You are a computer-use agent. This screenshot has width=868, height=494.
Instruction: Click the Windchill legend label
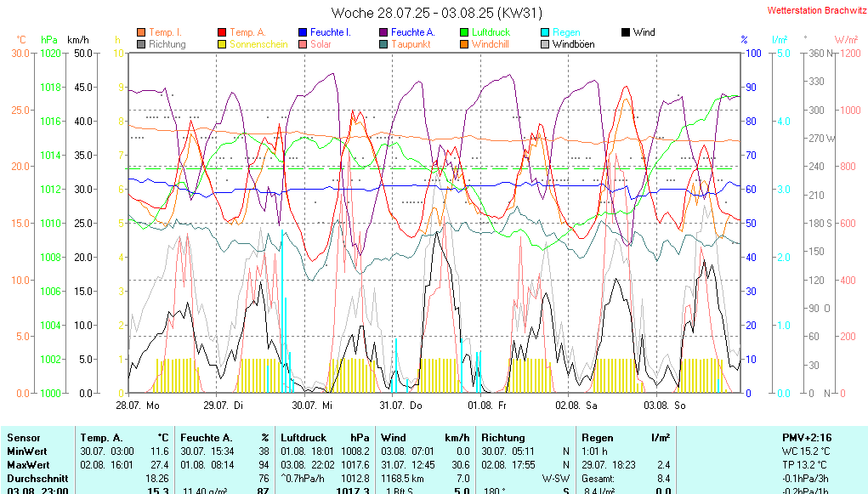tap(490, 44)
